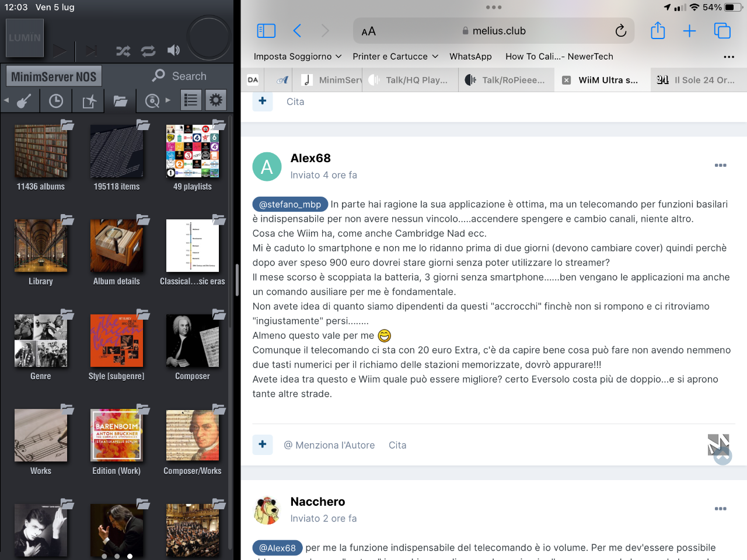Tap the Search field in Lumin
747x560 pixels.
click(x=180, y=76)
